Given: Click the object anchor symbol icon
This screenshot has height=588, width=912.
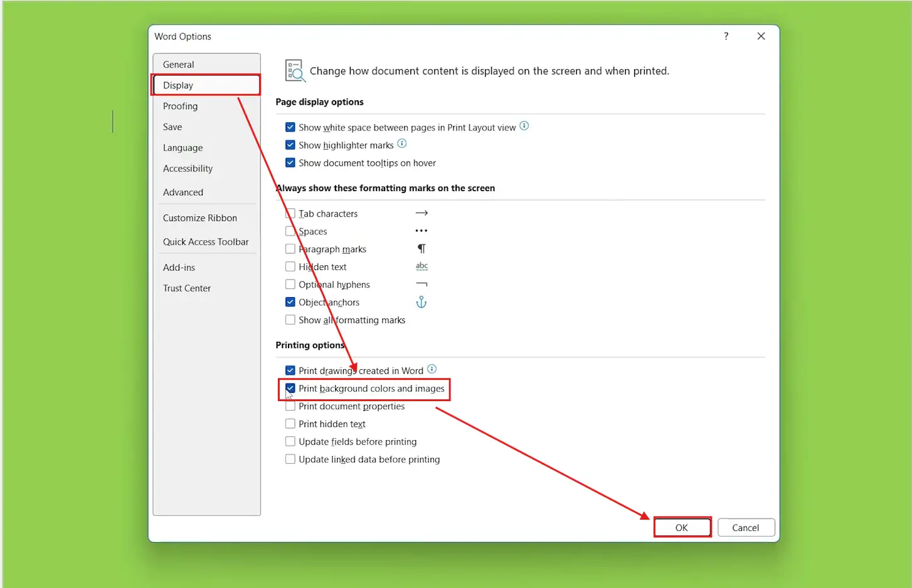Looking at the screenshot, I should [422, 302].
